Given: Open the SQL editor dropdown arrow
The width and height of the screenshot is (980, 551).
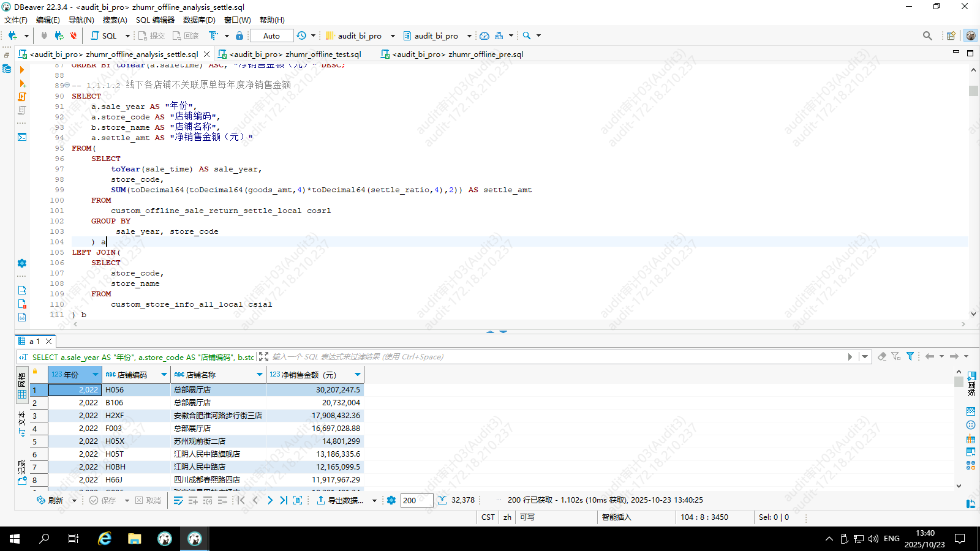Looking at the screenshot, I should point(127,36).
